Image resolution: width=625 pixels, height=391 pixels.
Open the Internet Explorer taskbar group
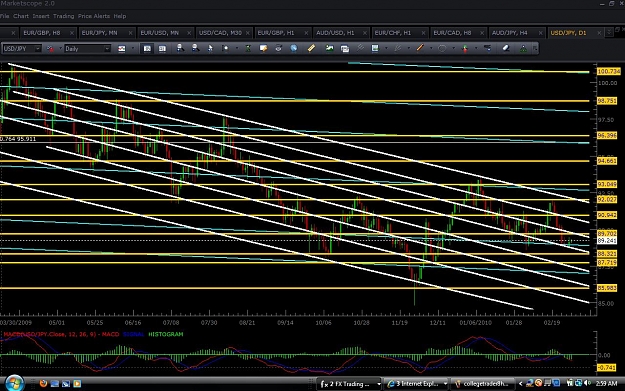[x=416, y=384]
